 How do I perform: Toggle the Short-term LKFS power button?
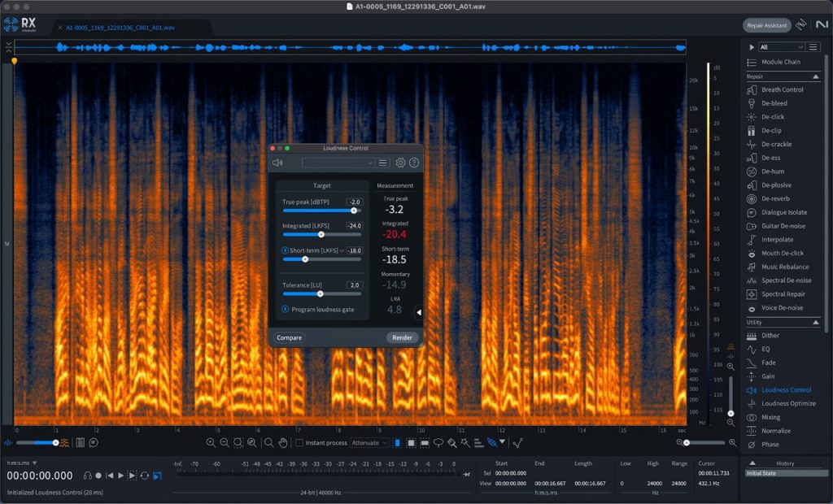point(286,250)
